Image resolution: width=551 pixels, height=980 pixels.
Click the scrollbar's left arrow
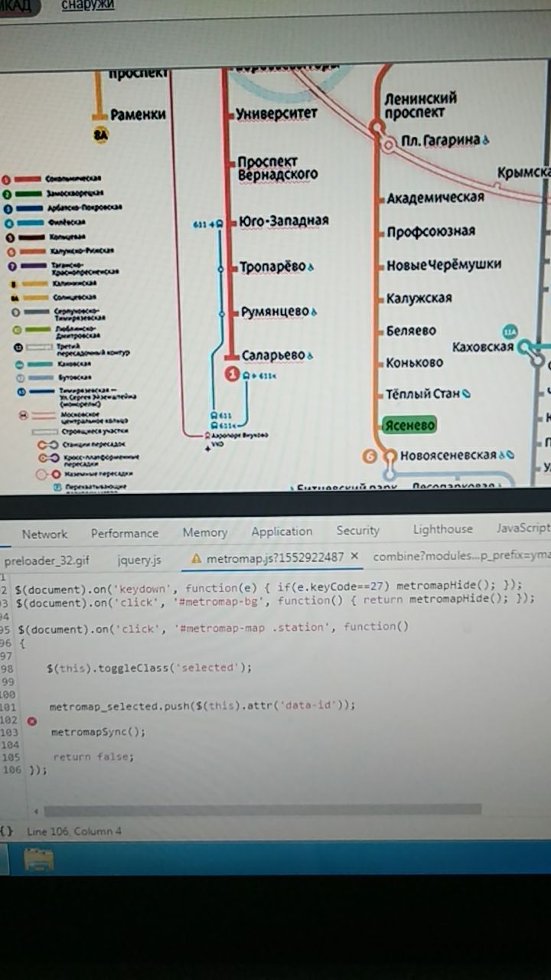click(x=35, y=810)
